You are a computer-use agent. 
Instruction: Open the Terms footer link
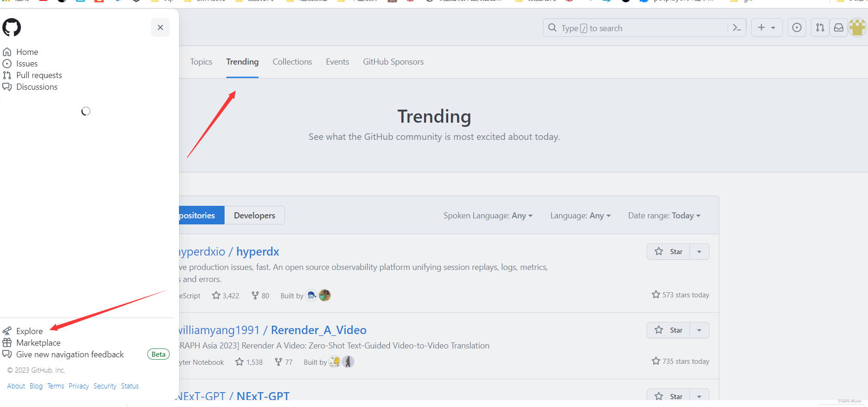56,386
